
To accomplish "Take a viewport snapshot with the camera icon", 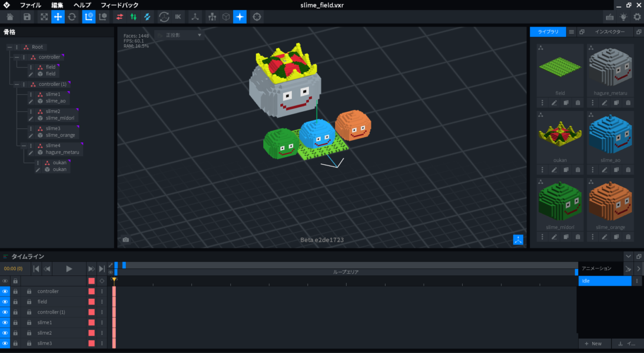I will click(x=125, y=239).
